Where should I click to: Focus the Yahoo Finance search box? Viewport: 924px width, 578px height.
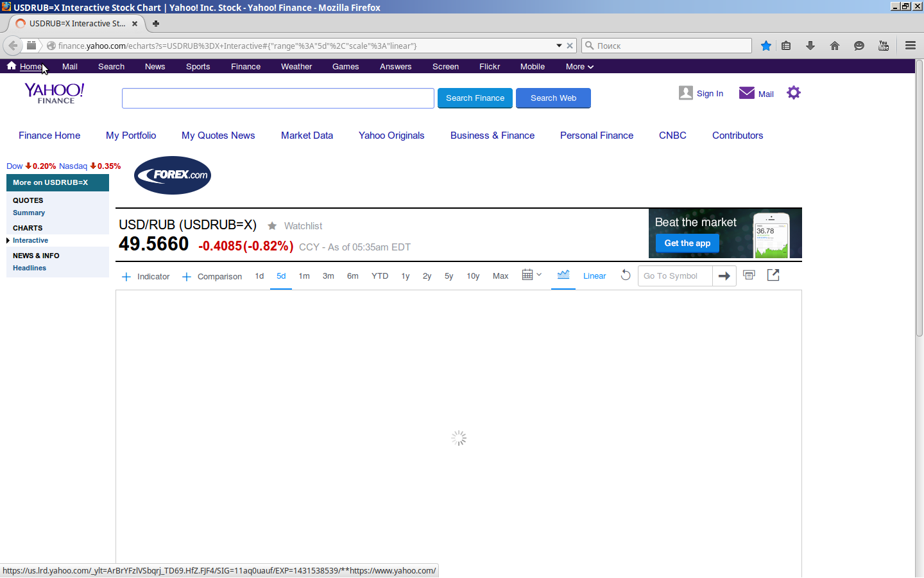(x=278, y=98)
